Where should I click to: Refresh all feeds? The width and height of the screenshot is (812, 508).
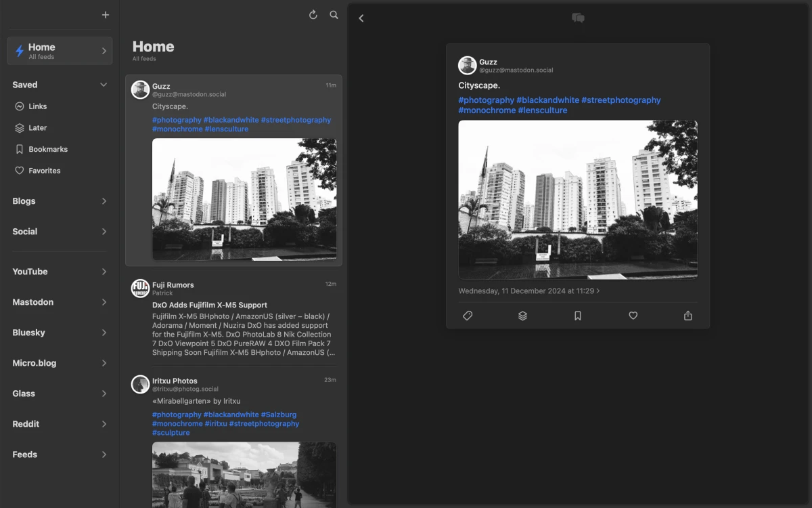coord(313,14)
